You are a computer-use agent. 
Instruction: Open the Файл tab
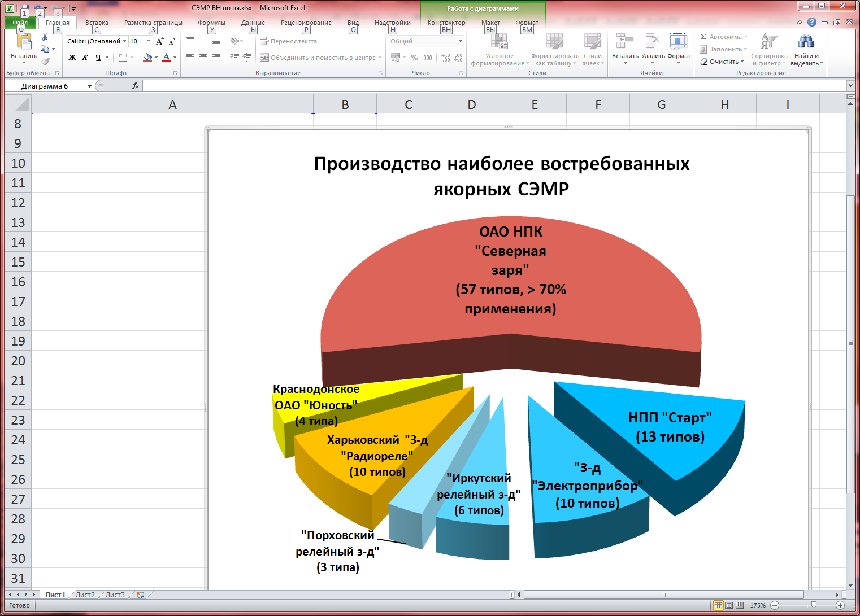click(x=20, y=23)
